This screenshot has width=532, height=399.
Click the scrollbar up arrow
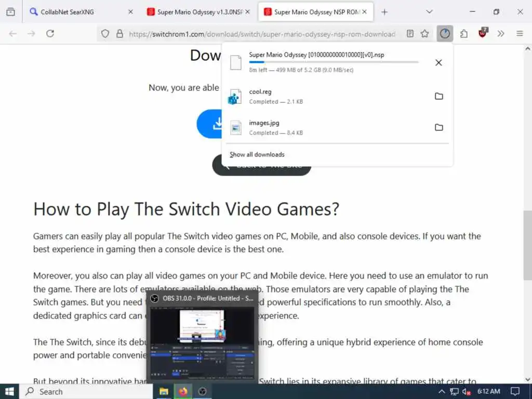pos(527,49)
